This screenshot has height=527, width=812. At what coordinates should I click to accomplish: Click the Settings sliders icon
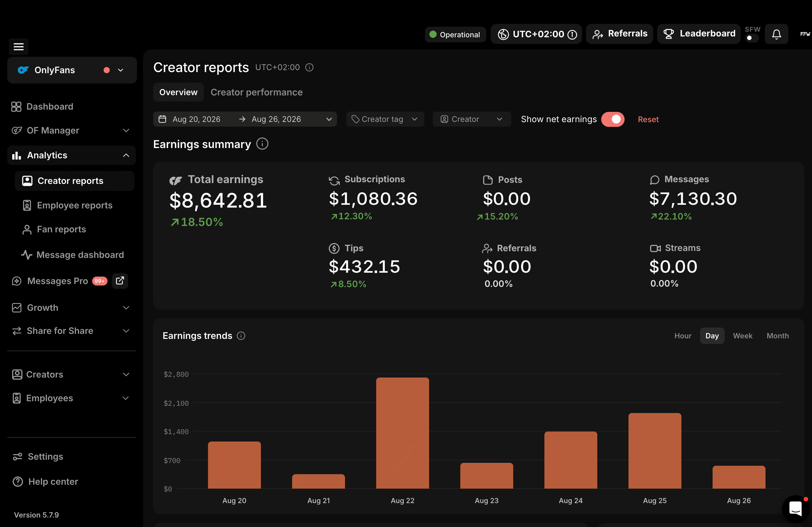click(17, 456)
